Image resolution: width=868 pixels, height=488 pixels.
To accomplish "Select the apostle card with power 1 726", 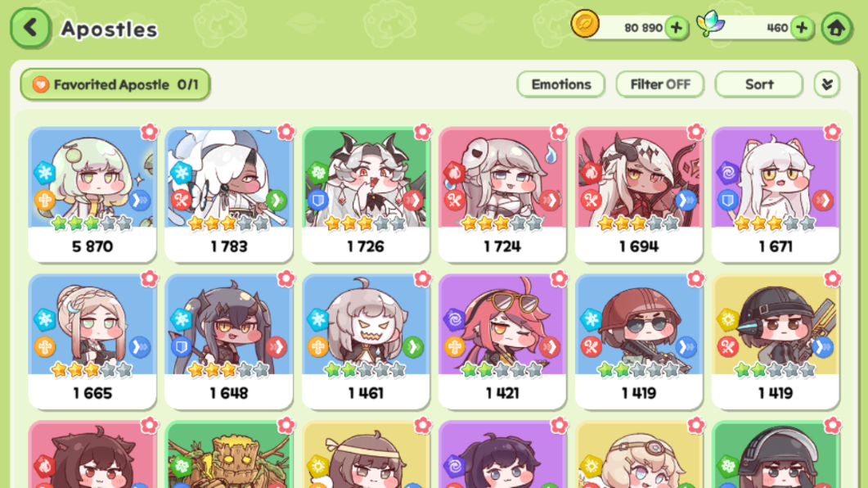I will tap(366, 194).
